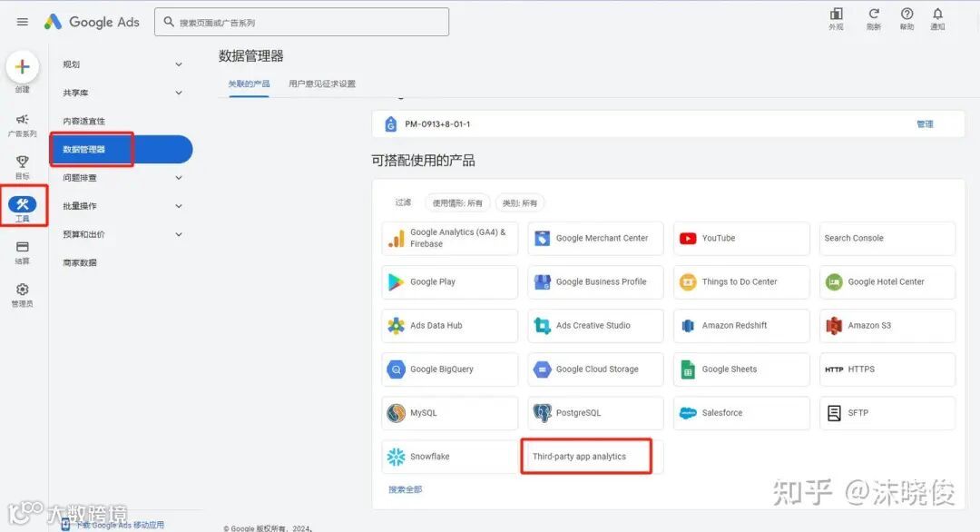Select the Google BigQuery card
The height and width of the screenshot is (532, 980).
[450, 369]
